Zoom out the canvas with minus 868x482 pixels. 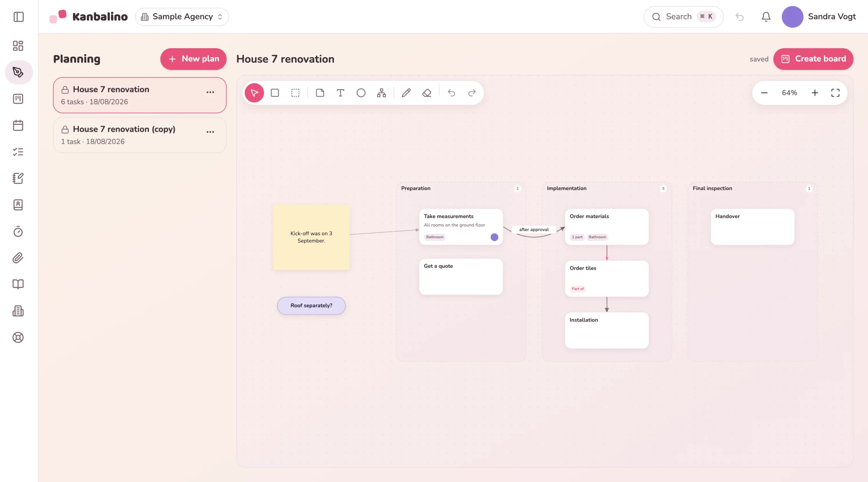tap(764, 93)
